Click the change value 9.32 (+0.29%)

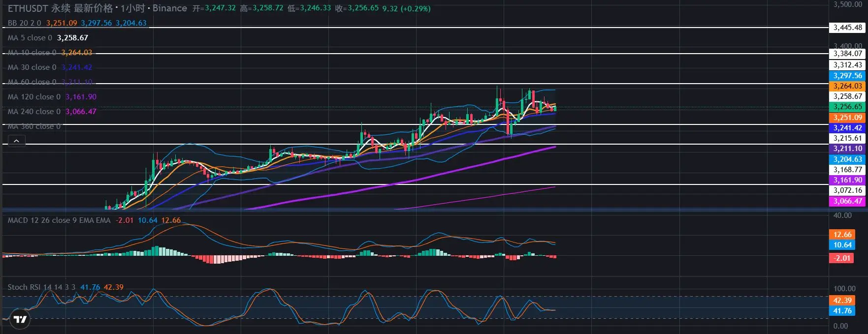406,8
